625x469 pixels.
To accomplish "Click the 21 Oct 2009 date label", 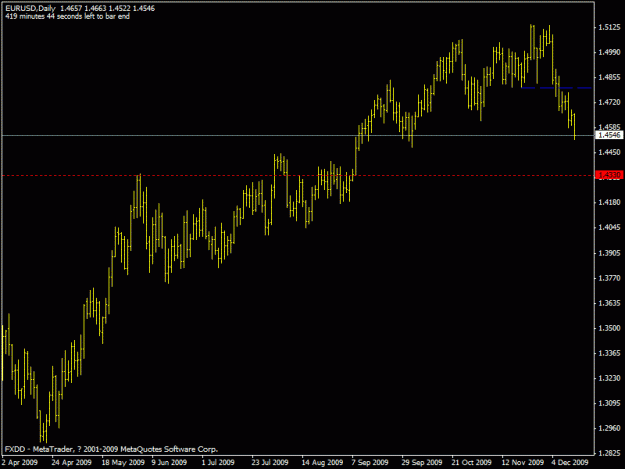I will point(471,462).
